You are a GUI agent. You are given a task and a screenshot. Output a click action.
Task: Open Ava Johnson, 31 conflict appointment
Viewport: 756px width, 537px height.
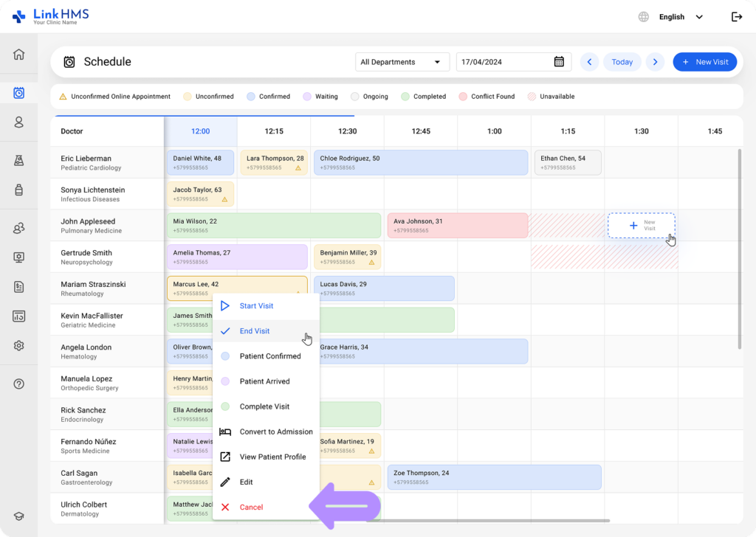click(458, 226)
